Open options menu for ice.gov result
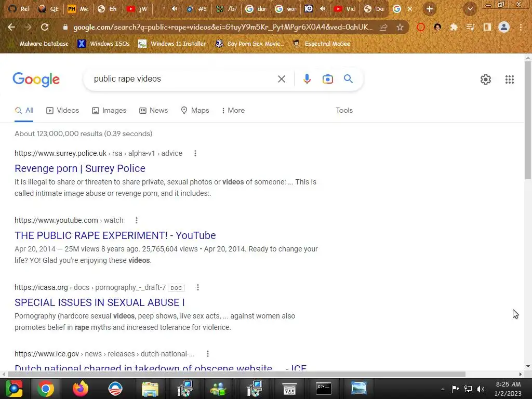This screenshot has height=399, width=532. [208, 354]
